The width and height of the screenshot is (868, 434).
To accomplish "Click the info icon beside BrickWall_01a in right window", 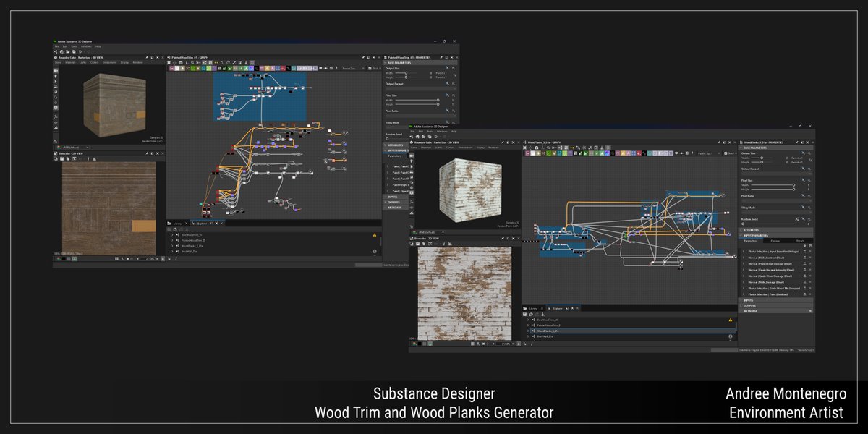I will point(731,336).
